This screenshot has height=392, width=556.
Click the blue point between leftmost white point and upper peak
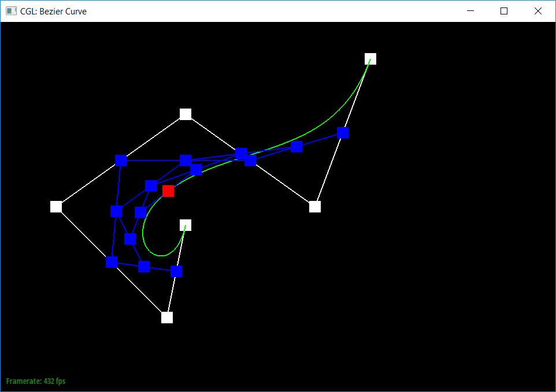pos(121,160)
